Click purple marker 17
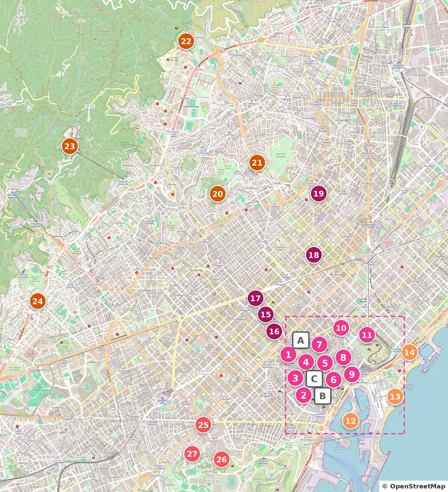Viewport: 448px width, 492px height. (255, 298)
